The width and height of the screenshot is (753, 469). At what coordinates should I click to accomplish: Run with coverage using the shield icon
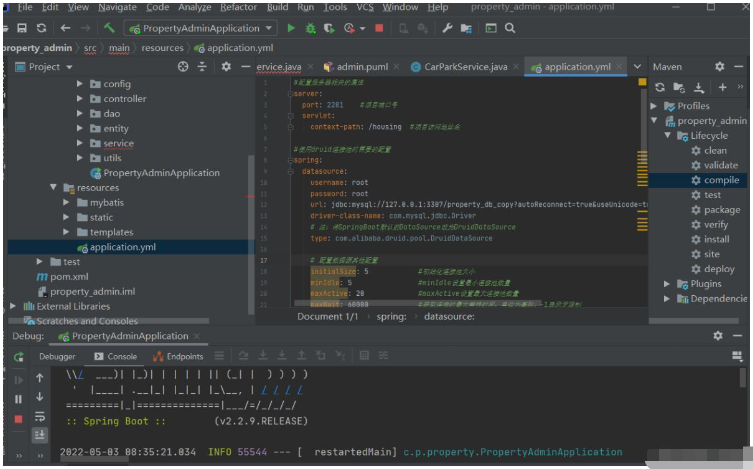coord(329,28)
